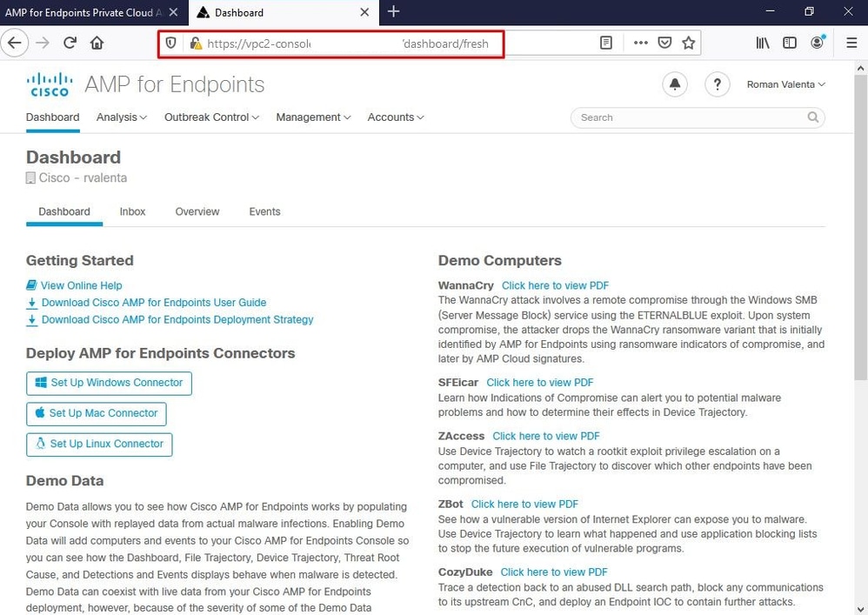Open a new browser tab with plus
Viewport: 868px width, 615px height.
click(x=393, y=11)
